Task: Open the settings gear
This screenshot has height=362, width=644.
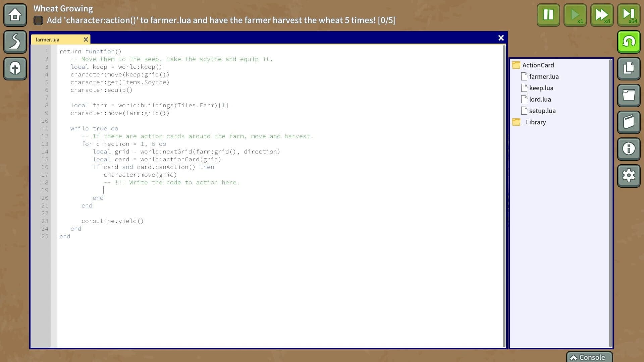Action: click(x=629, y=176)
